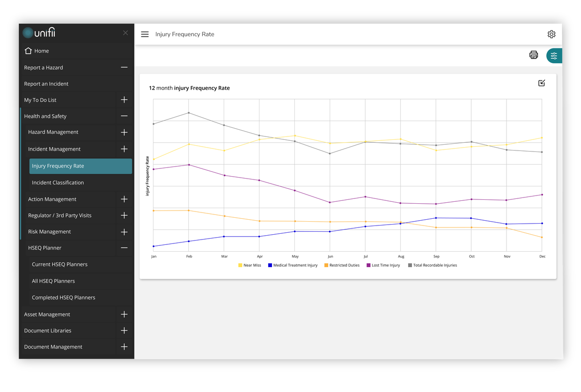Open Completed HSEQ Planners link
This screenshot has height=392, width=581.
coord(63,298)
